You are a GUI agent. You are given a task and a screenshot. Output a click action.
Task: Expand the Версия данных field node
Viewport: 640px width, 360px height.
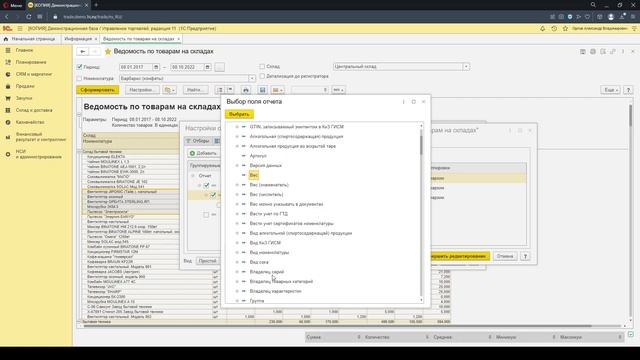(x=237, y=165)
